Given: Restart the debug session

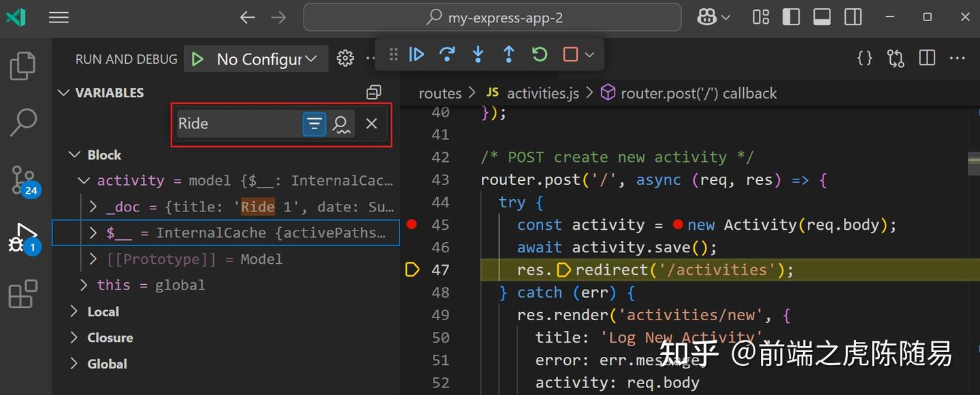Looking at the screenshot, I should point(540,54).
